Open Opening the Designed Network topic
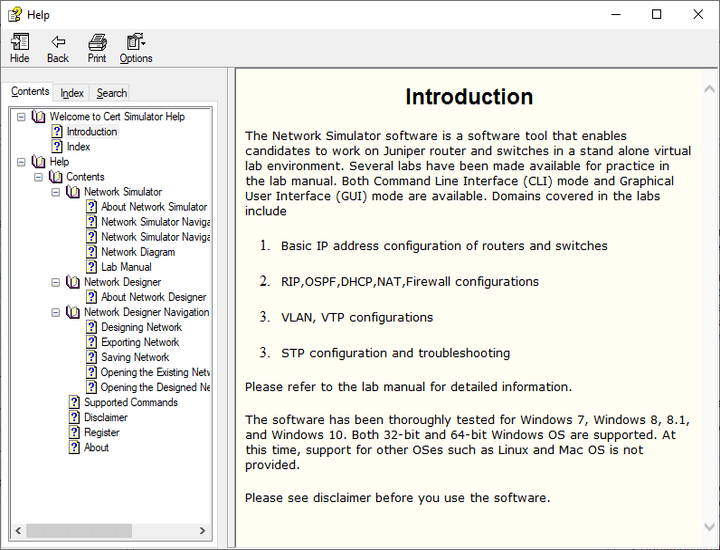The width and height of the screenshot is (720, 550). [x=155, y=387]
